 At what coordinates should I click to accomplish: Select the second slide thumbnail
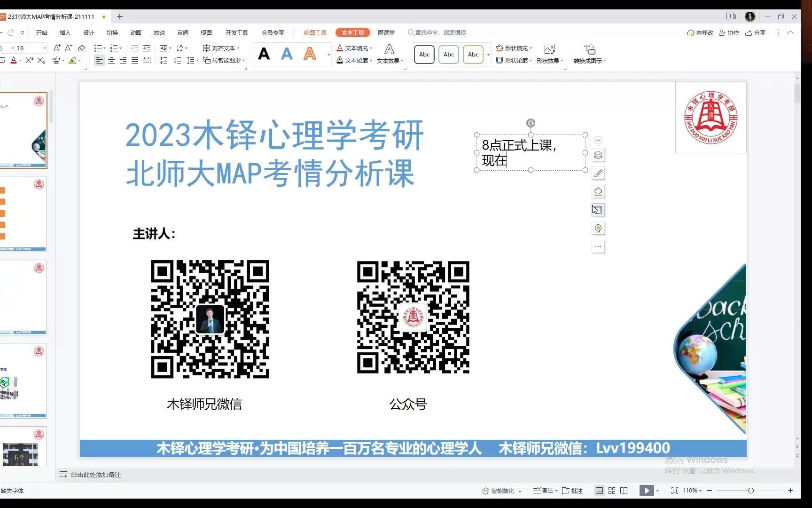pyautogui.click(x=23, y=214)
